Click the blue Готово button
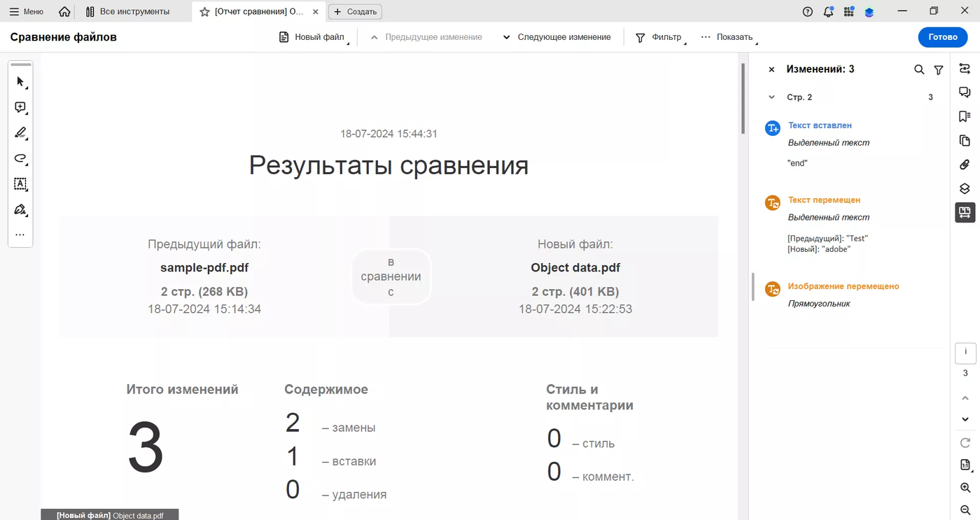This screenshot has width=980, height=520. (x=942, y=37)
